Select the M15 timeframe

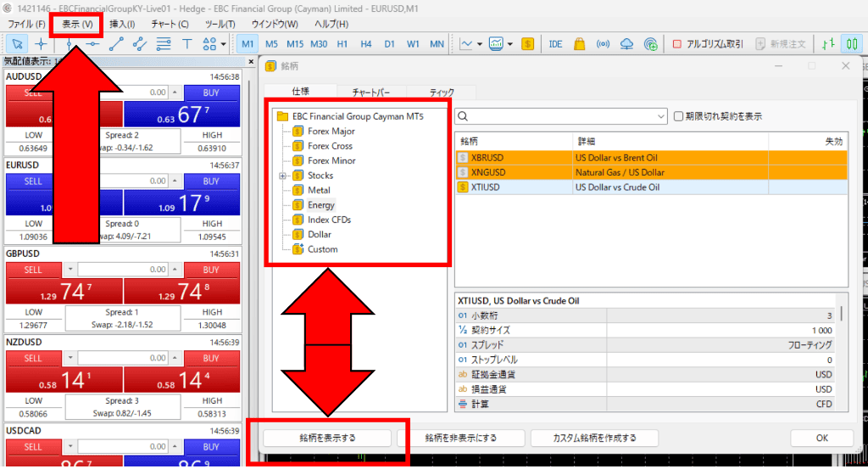[294, 44]
